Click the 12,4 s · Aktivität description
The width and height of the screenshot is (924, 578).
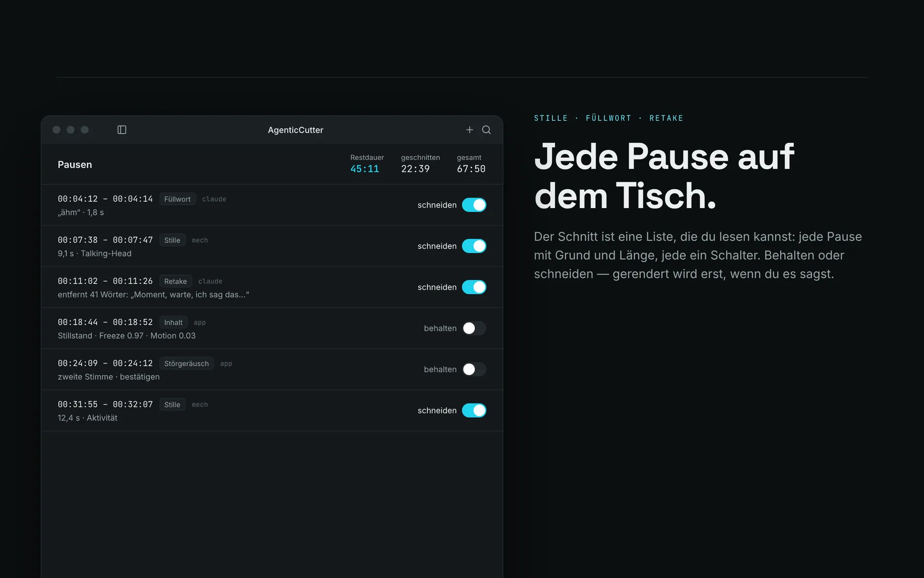pos(88,418)
